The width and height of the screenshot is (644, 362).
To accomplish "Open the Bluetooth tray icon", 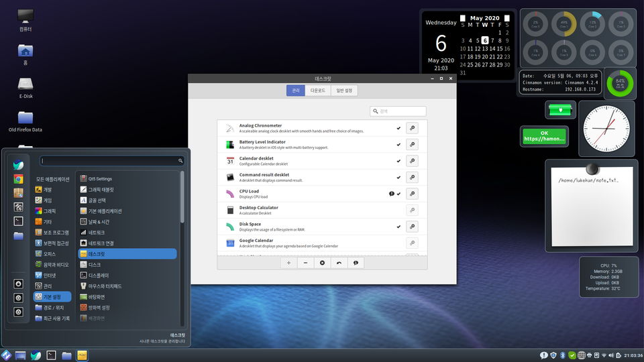I will coord(563,355).
